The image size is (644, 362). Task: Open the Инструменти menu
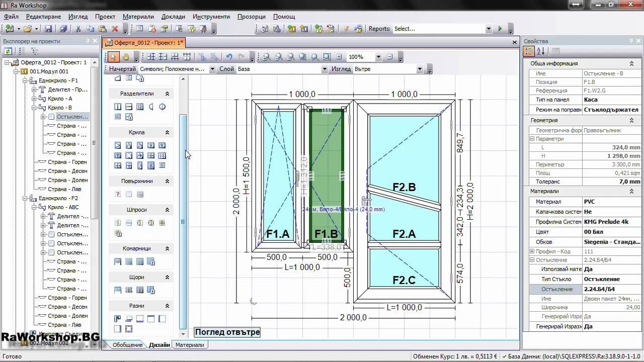pos(211,17)
